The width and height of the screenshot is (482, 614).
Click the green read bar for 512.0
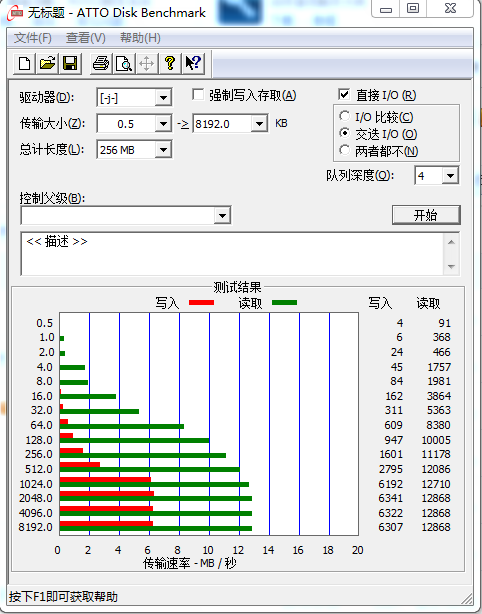coord(150,469)
